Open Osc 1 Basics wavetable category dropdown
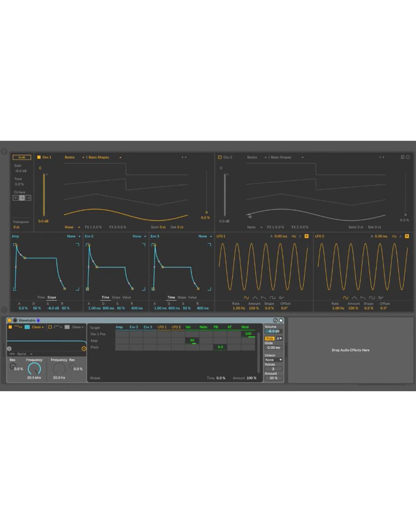 click(x=74, y=157)
